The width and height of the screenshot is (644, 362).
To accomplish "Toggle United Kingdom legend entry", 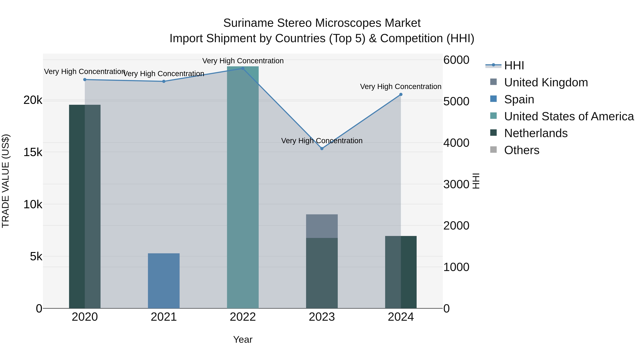I will [536, 82].
